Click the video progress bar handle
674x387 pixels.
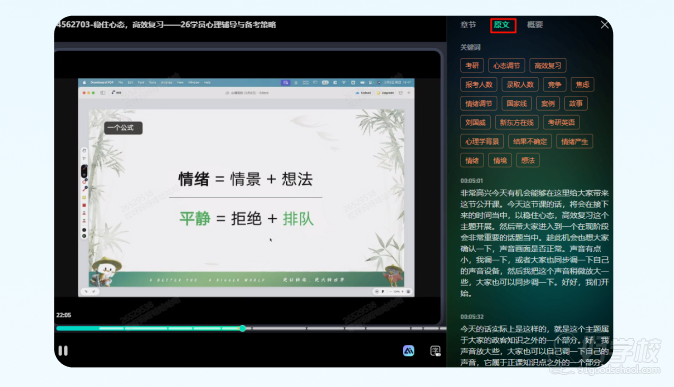click(242, 329)
